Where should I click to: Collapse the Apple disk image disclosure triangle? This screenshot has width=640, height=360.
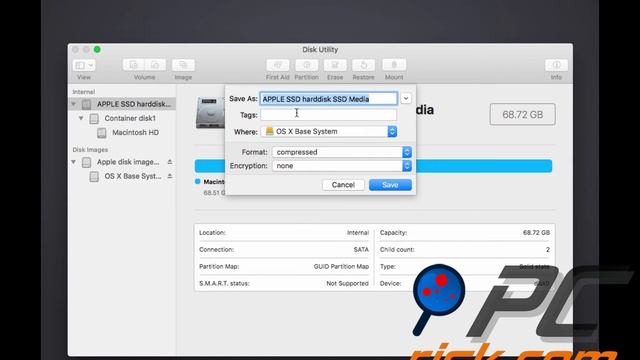pyautogui.click(x=74, y=162)
